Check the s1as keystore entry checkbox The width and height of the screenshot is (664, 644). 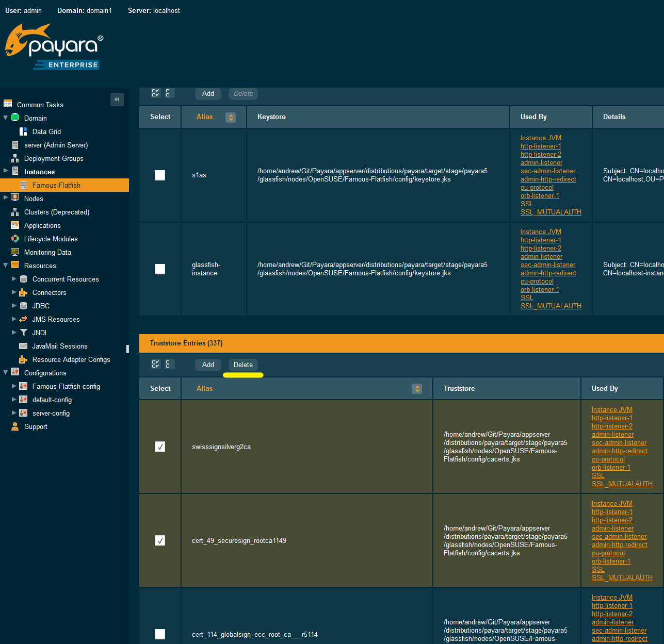pyautogui.click(x=160, y=175)
